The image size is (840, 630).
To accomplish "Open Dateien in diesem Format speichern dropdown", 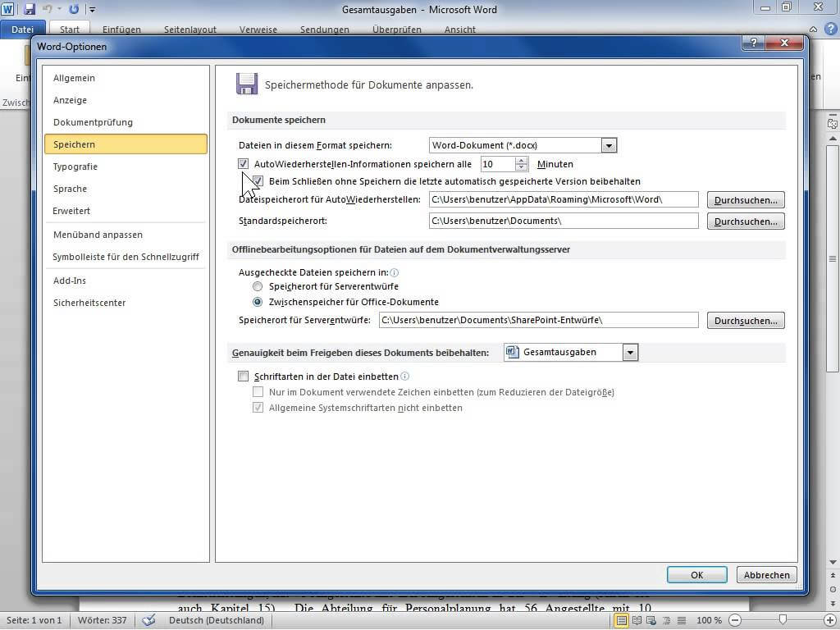I will pos(609,145).
